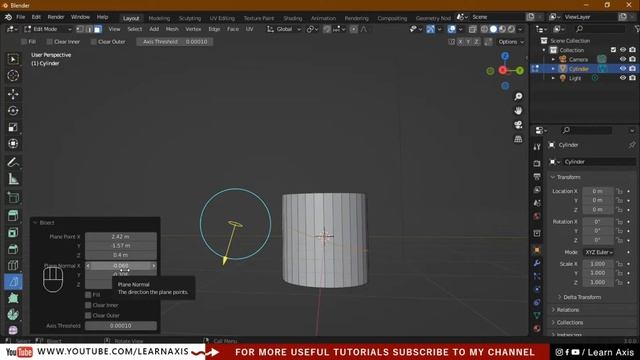Viewport: 640px width, 360px height.
Task: Toggle visibility eye for Light
Action: tap(623, 78)
